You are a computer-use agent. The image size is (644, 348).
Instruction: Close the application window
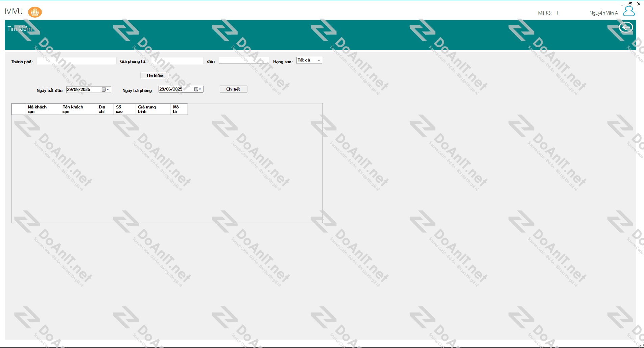point(639,4)
